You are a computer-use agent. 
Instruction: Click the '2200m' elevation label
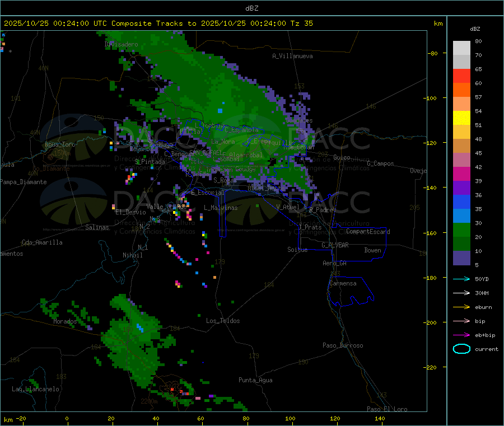point(149,401)
